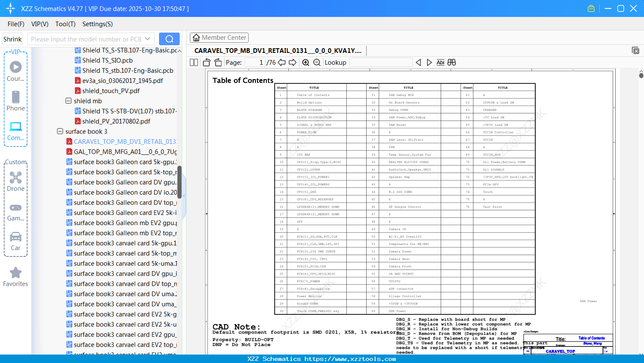644x363 pixels.
Task: Click the Lookup text input field
Action: 381,62
